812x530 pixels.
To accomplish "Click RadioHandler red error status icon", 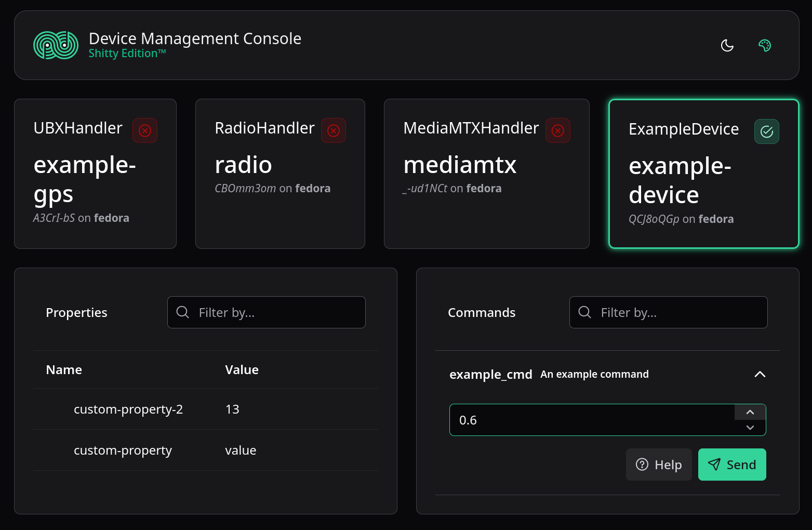I will [334, 130].
